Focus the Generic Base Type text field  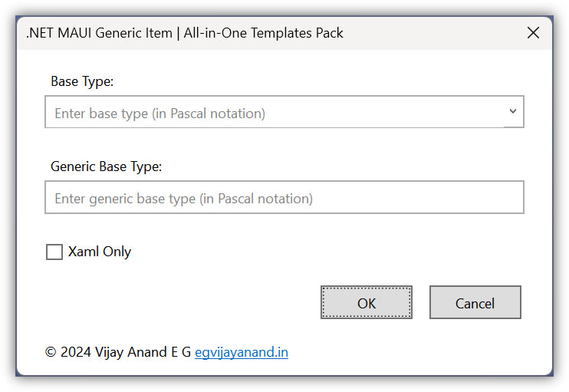(x=284, y=198)
